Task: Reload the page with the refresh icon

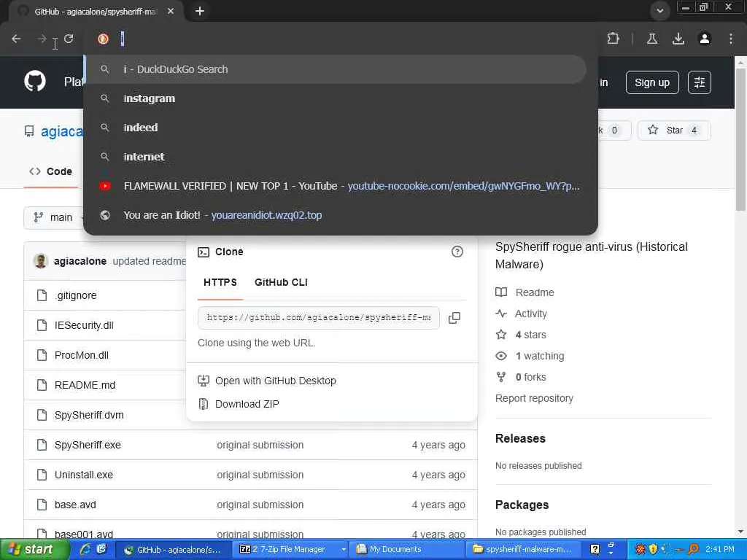Action: point(69,39)
